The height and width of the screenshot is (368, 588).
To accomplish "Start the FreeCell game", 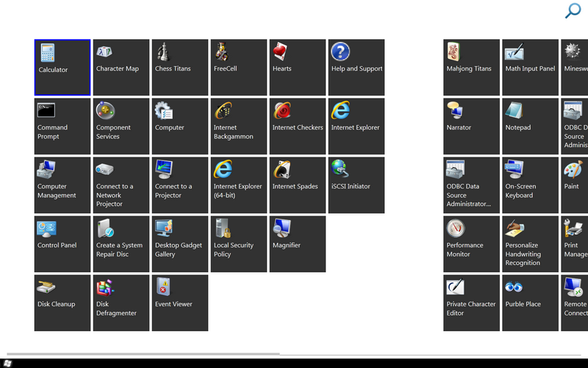I will pos(239,68).
